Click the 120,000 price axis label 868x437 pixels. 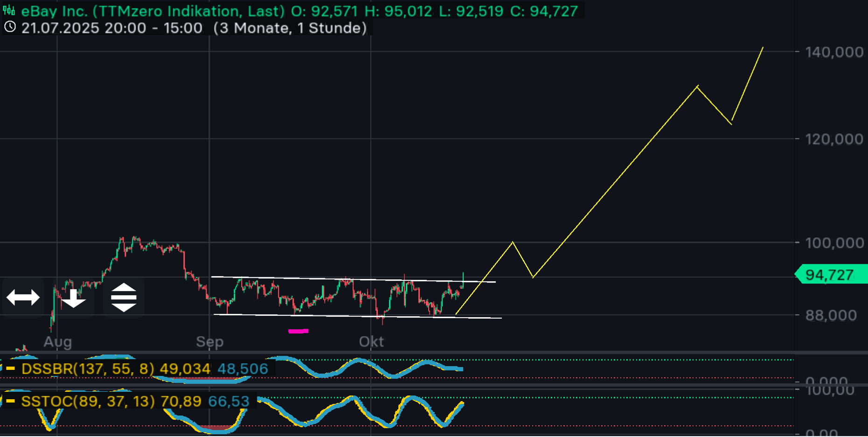pyautogui.click(x=834, y=139)
